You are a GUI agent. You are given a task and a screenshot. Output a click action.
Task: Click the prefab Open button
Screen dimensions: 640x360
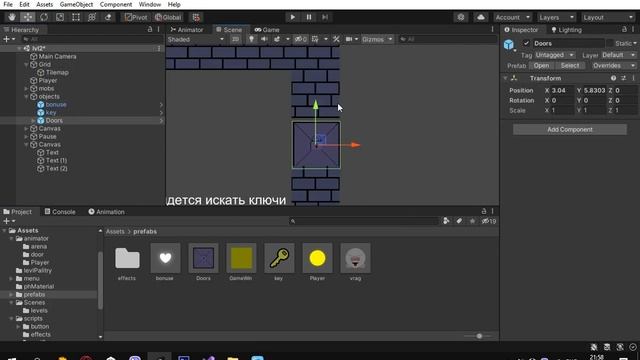pos(541,65)
